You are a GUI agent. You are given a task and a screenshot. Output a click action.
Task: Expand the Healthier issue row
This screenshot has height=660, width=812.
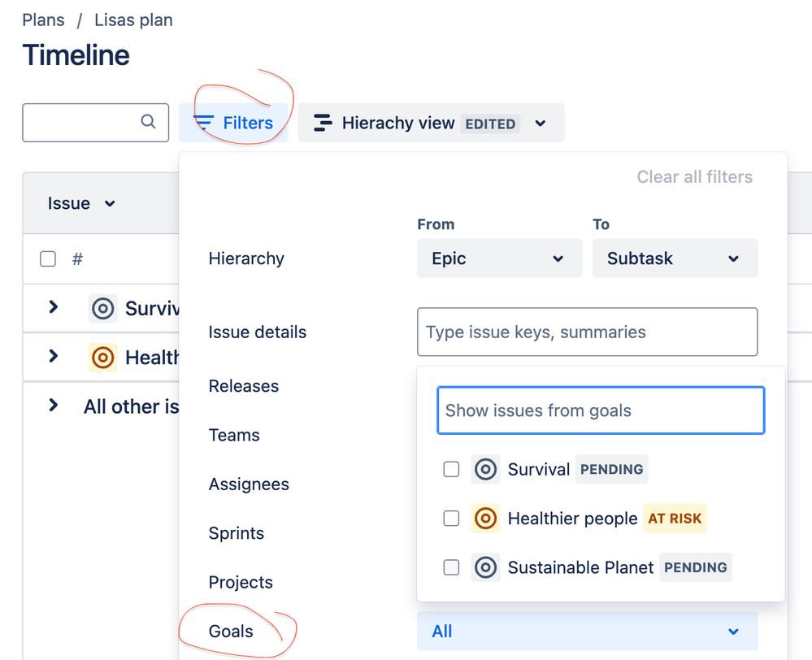[x=53, y=356]
